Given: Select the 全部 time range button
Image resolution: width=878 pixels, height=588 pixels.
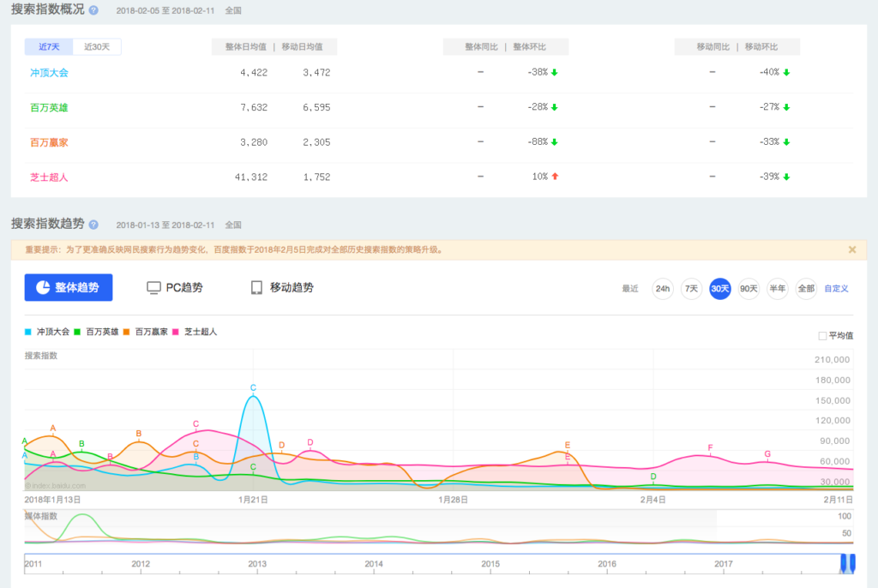Looking at the screenshot, I should tap(806, 289).
